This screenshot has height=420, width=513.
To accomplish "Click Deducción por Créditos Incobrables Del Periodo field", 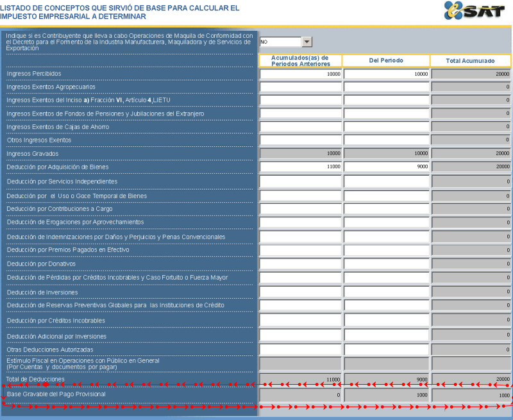I will tap(387, 320).
